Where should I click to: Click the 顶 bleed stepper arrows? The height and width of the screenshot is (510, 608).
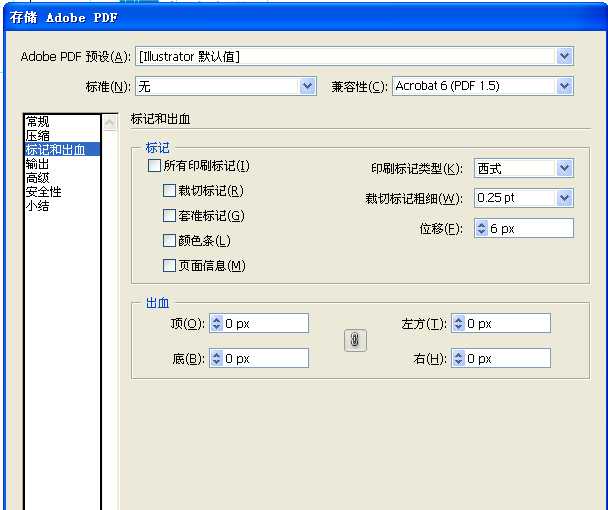(216, 323)
